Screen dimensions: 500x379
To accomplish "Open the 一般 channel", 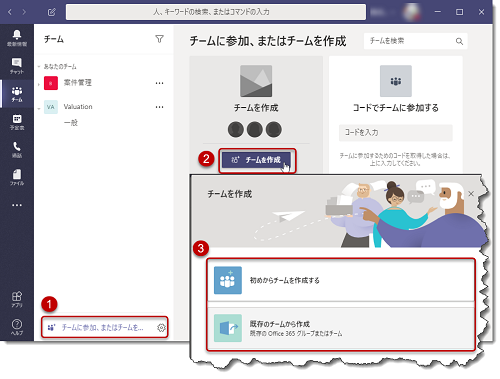I will [71, 123].
